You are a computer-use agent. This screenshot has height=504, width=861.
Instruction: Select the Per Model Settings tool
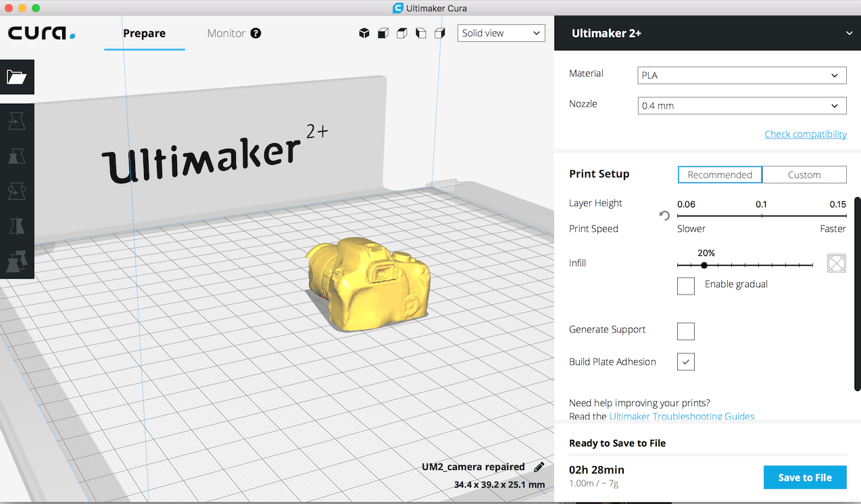(17, 261)
